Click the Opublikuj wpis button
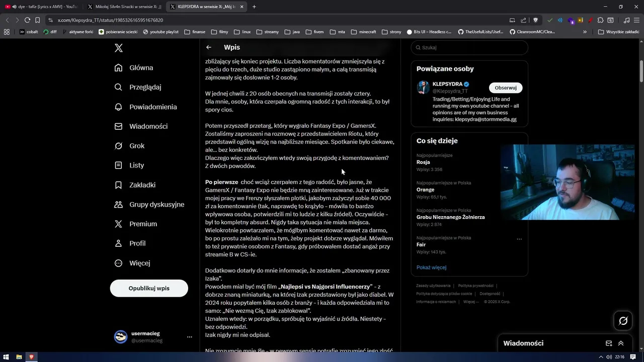Screen dimensions: 644x362 tap(149, 289)
